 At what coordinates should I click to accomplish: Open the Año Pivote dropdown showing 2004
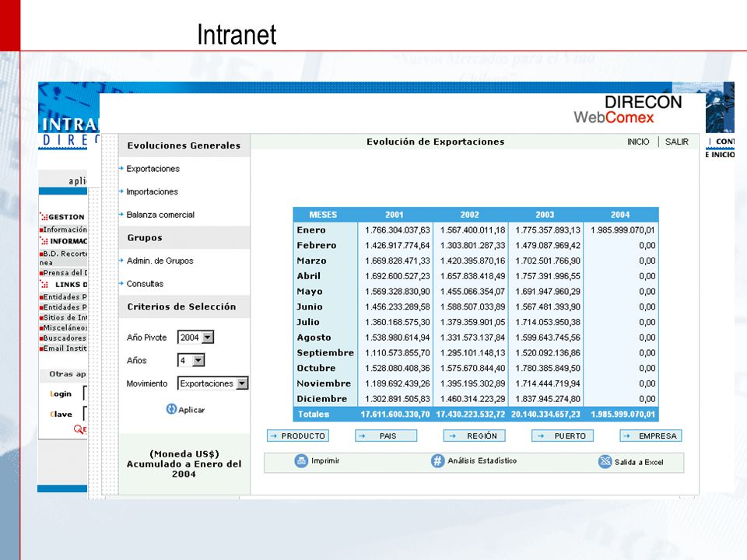point(195,337)
